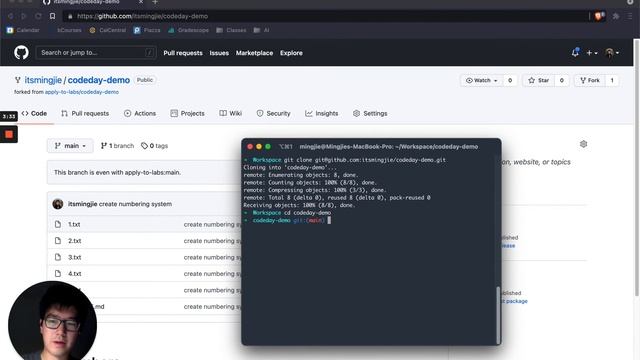Open the profile avatar menu
The height and width of the screenshot is (360, 640).
click(612, 53)
